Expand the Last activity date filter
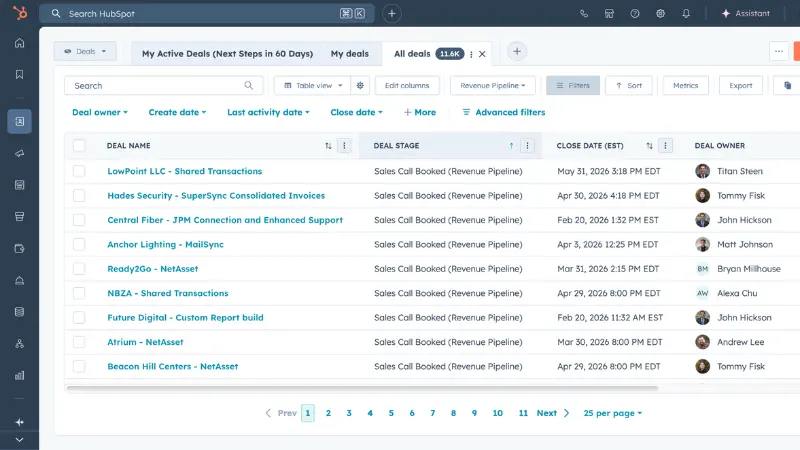Image resolution: width=800 pixels, height=450 pixels. [x=268, y=112]
